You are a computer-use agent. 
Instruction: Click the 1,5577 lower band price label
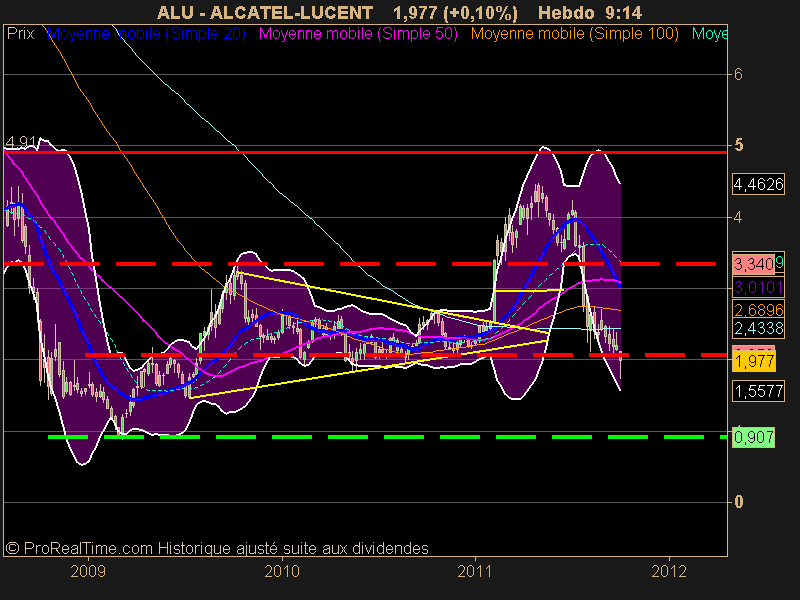(758, 391)
